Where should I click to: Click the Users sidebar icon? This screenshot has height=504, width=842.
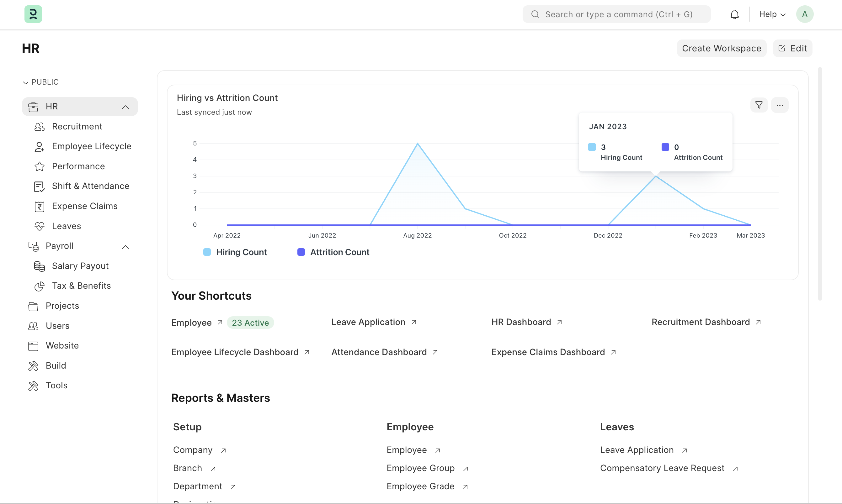click(33, 326)
